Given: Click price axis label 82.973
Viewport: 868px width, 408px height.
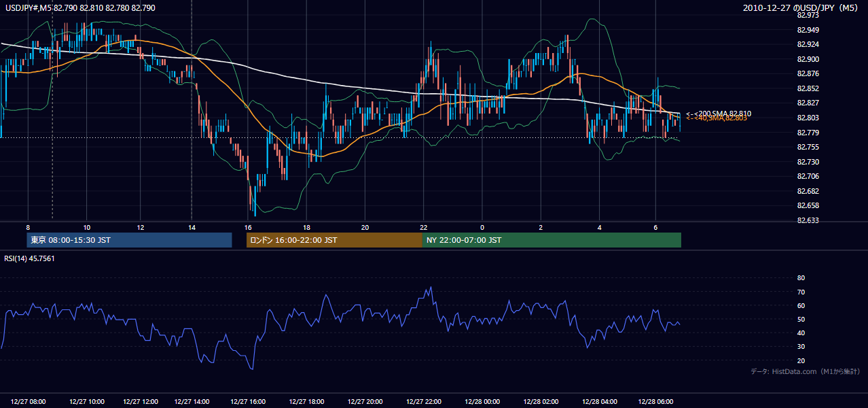Looking at the screenshot, I should click(808, 15).
